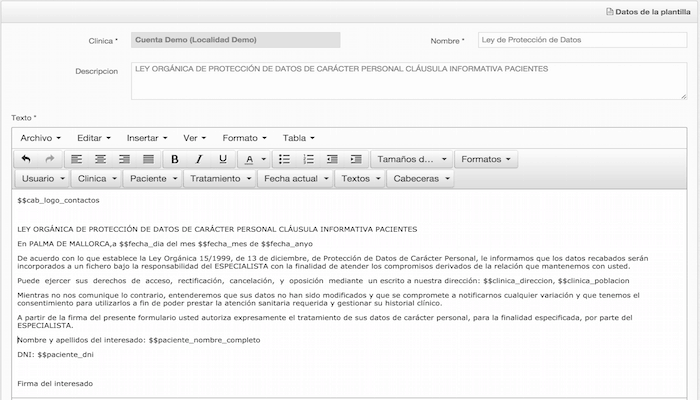Click the 'Datos de la plantilla' header label
The image size is (700, 400).
pos(653,12)
